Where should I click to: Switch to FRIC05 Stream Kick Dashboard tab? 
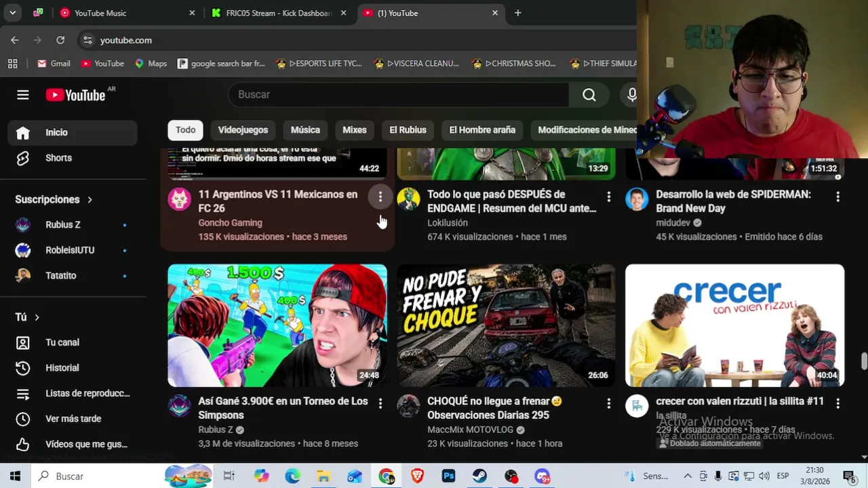(x=278, y=13)
